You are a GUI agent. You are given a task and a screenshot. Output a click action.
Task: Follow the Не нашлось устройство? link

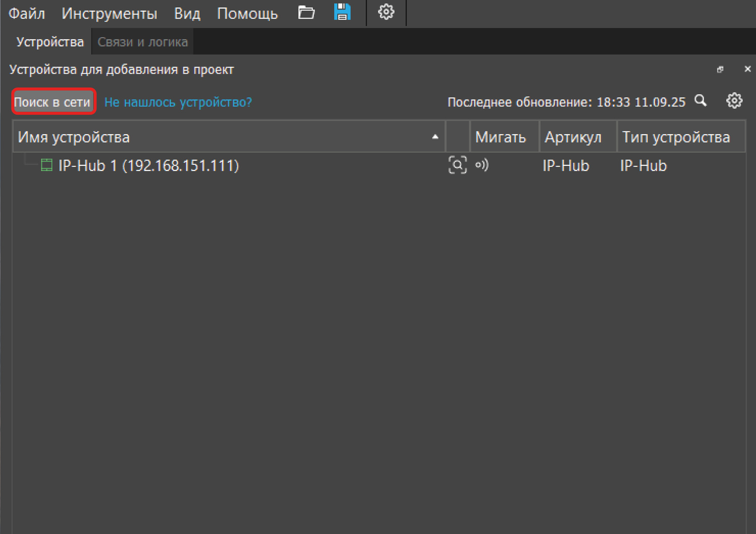(178, 102)
